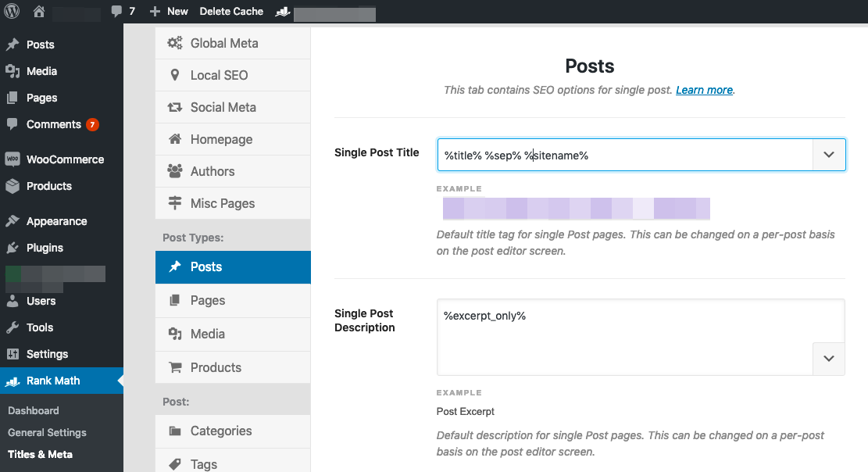868x472 pixels.
Task: Open the Tags tab
Action: 233,461
